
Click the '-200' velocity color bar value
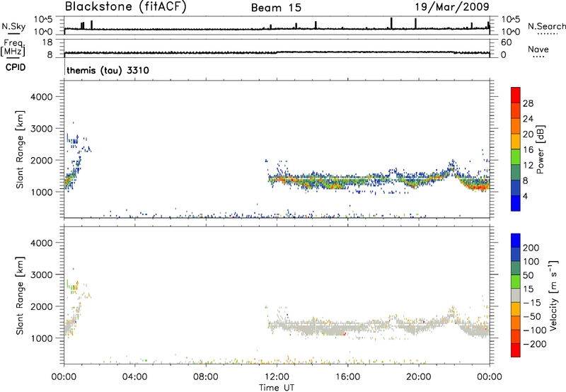[534, 344]
